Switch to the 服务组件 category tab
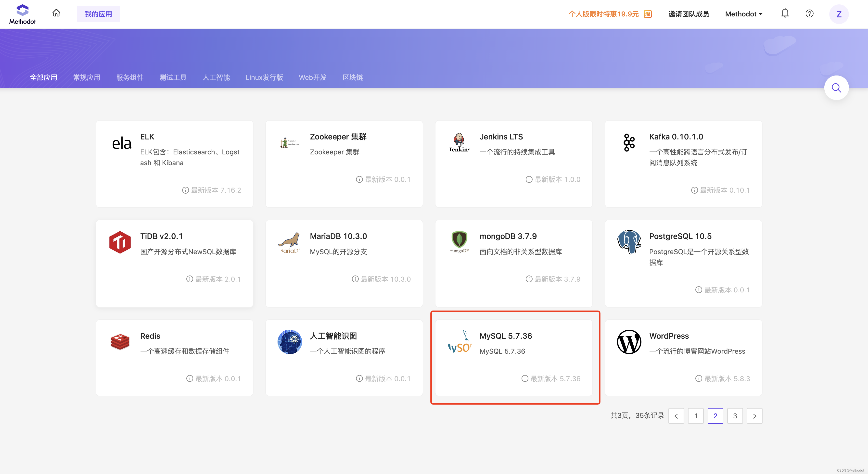The width and height of the screenshot is (868, 474). [130, 77]
